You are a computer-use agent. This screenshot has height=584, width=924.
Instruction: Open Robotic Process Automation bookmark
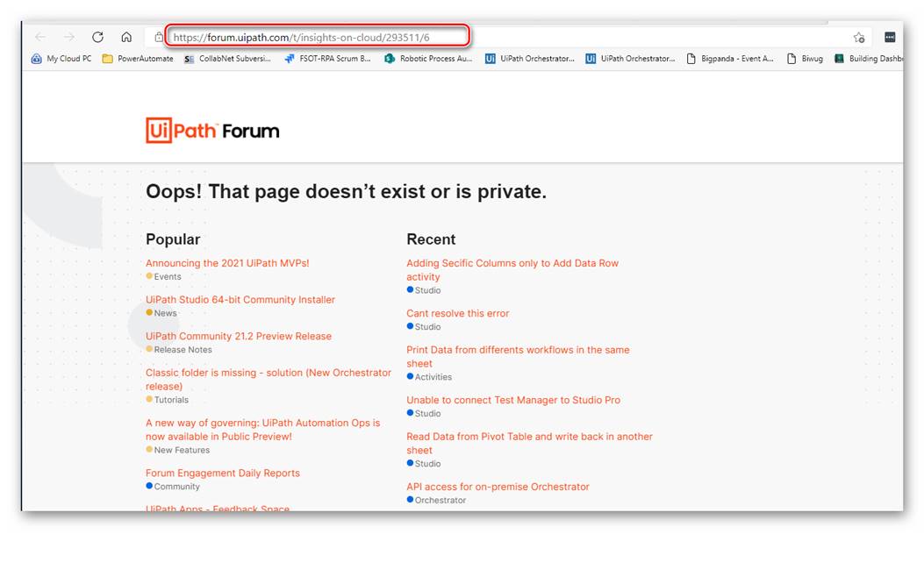428,58
